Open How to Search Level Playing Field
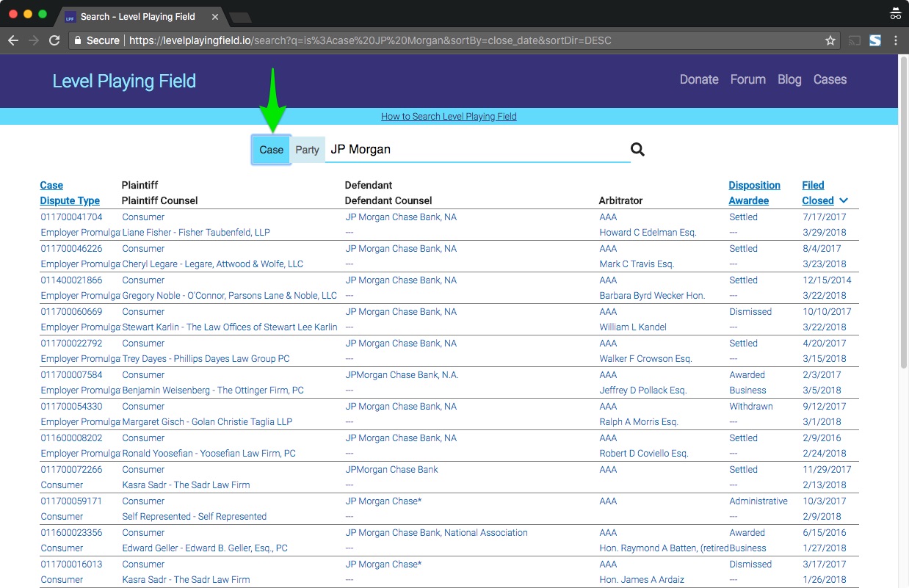The width and height of the screenshot is (909, 588). click(x=449, y=117)
